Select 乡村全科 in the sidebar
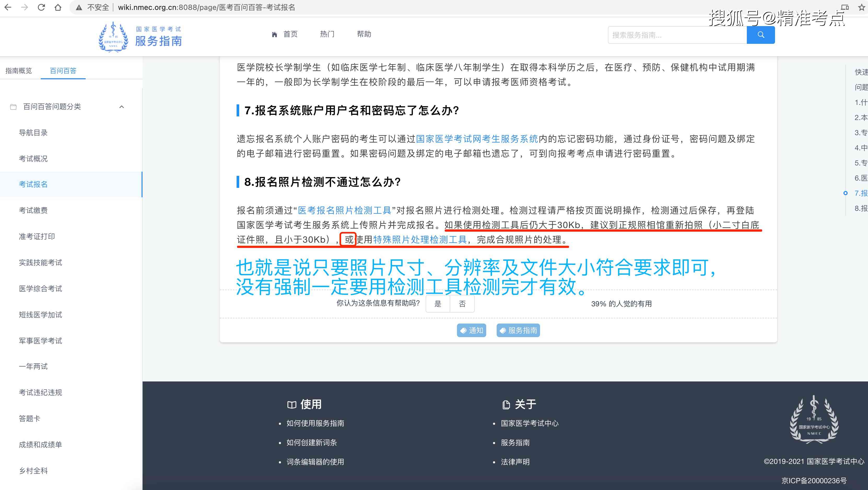The width and height of the screenshot is (868, 490). point(33,471)
